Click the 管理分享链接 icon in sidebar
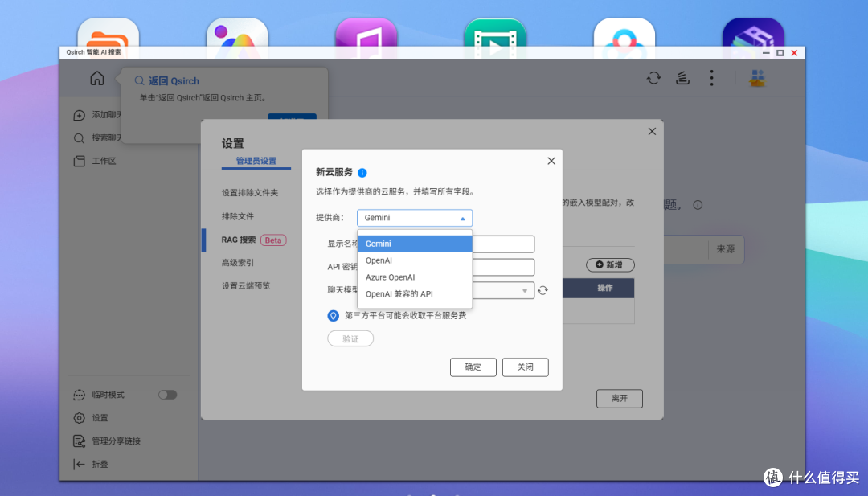The image size is (868, 496). point(79,441)
